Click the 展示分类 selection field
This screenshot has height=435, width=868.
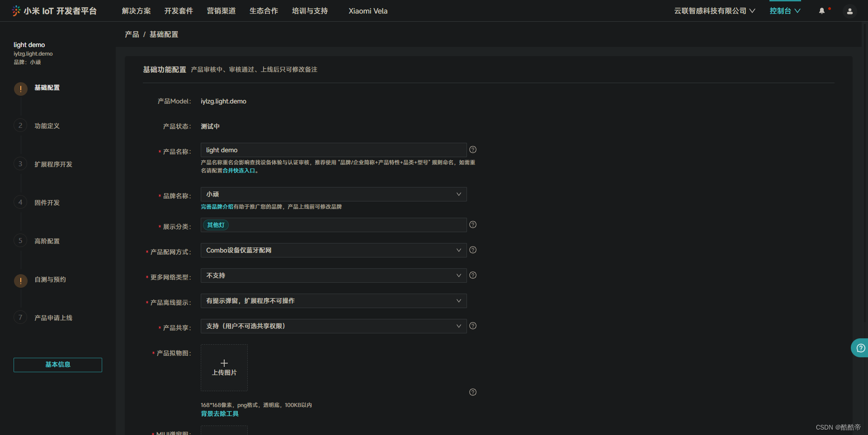tap(334, 225)
